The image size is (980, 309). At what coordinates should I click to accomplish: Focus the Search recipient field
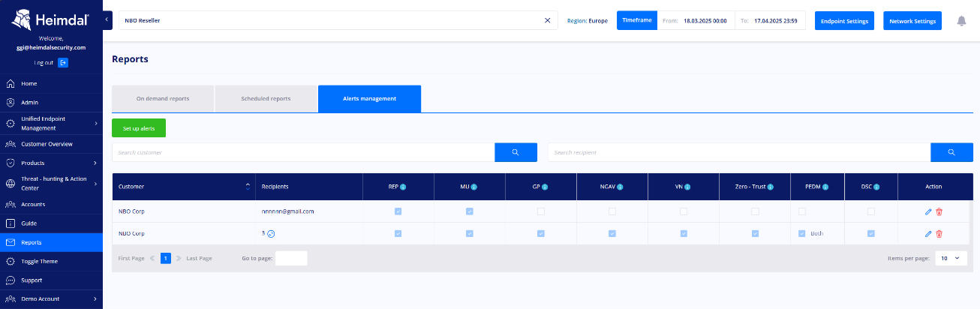point(739,152)
